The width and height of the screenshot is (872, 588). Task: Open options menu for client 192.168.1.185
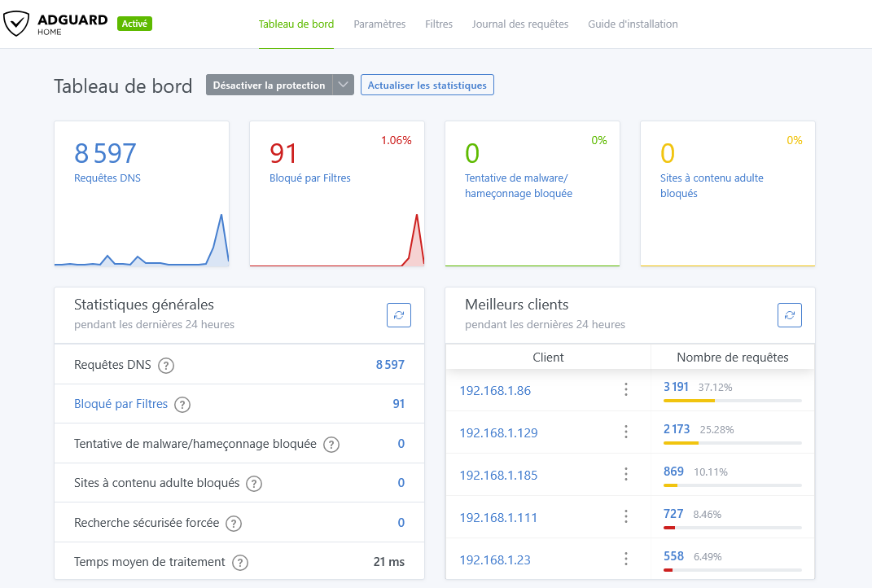[626, 475]
